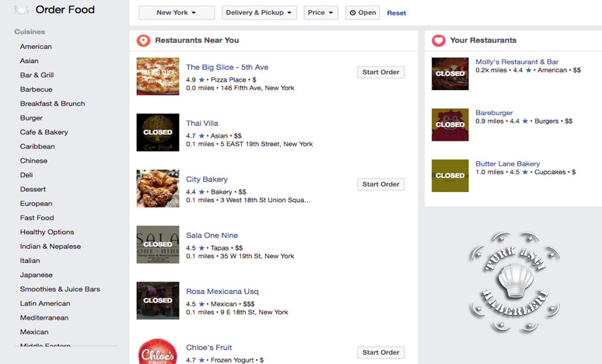This screenshot has height=364, width=602.
Task: Open the Sala One Nine link
Action: coord(212,236)
